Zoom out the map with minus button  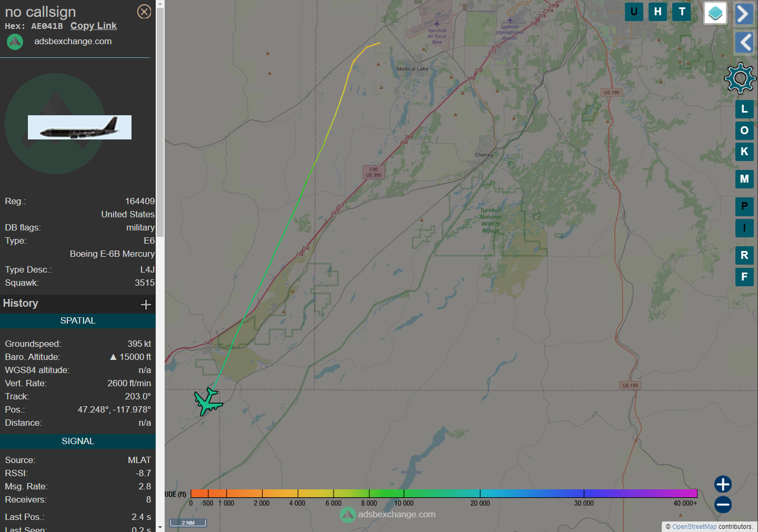point(723,505)
